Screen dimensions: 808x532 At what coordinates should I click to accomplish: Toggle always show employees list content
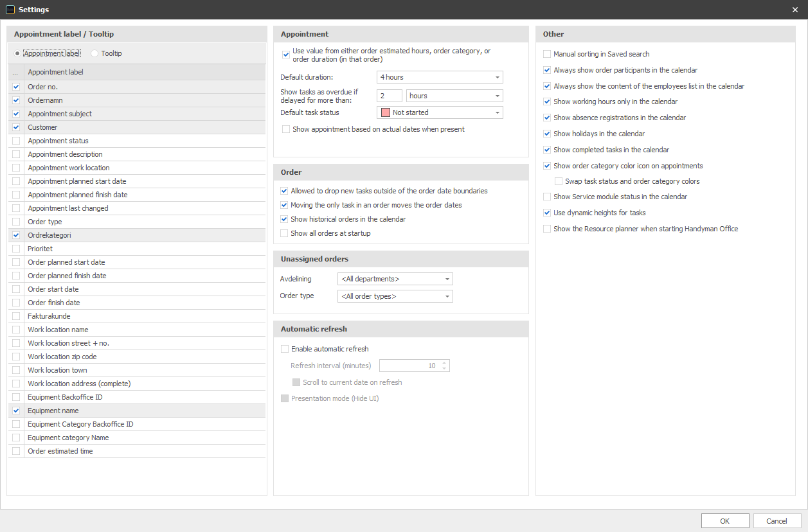[547, 86]
